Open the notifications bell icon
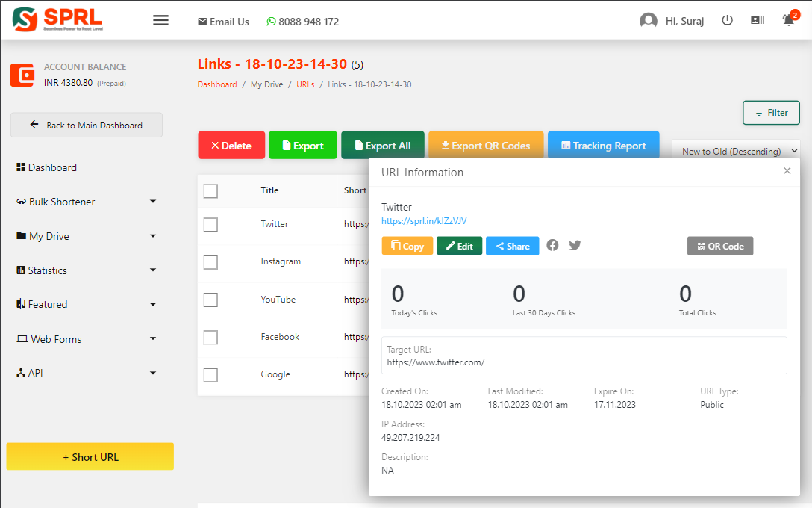The image size is (812, 508). [x=788, y=20]
